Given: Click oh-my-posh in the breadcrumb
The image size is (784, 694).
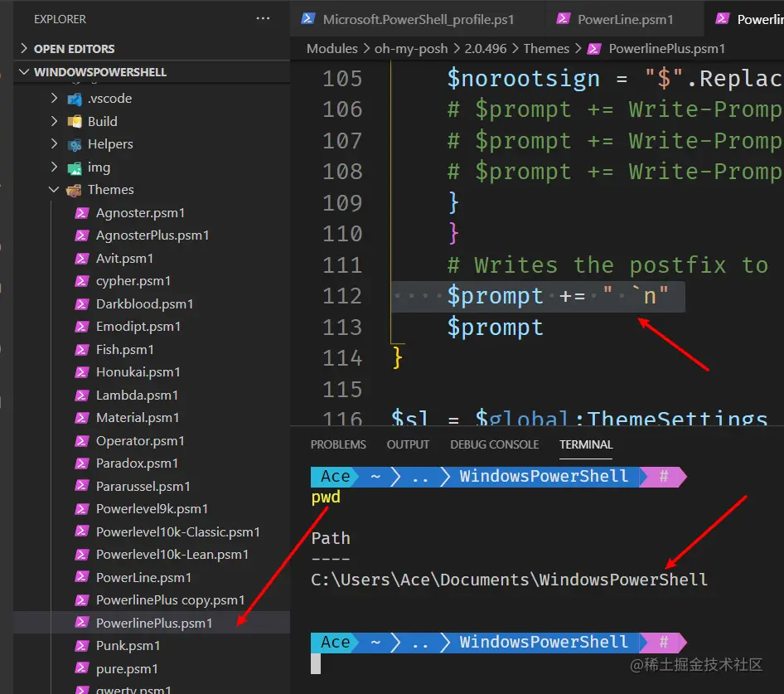Looking at the screenshot, I should point(411,49).
